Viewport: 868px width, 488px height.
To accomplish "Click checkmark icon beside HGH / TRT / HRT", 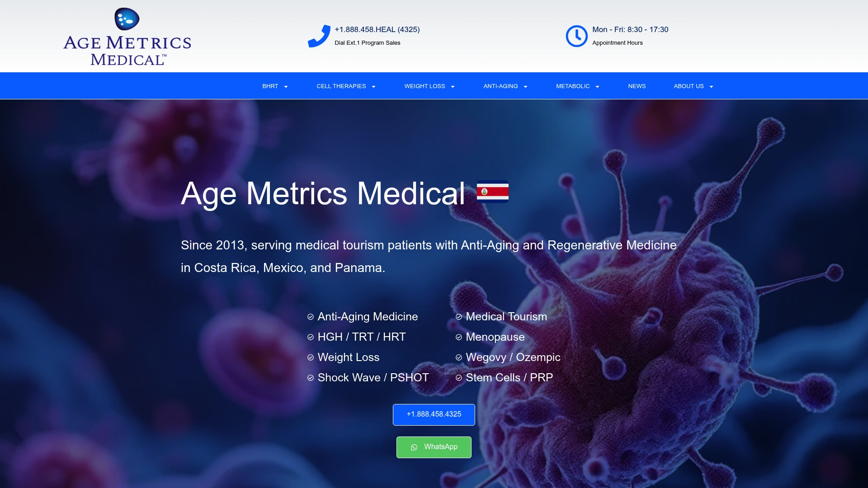I will click(x=311, y=337).
